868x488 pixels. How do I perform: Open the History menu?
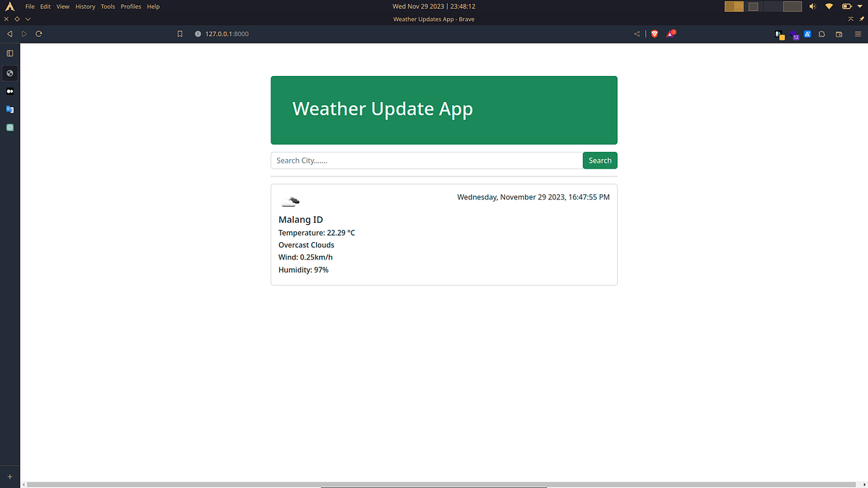(85, 6)
